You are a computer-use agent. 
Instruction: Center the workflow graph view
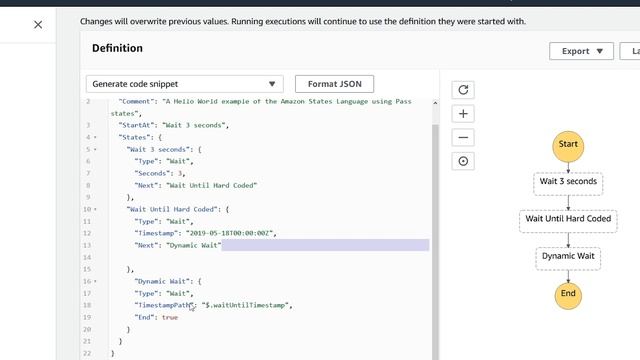click(x=463, y=161)
